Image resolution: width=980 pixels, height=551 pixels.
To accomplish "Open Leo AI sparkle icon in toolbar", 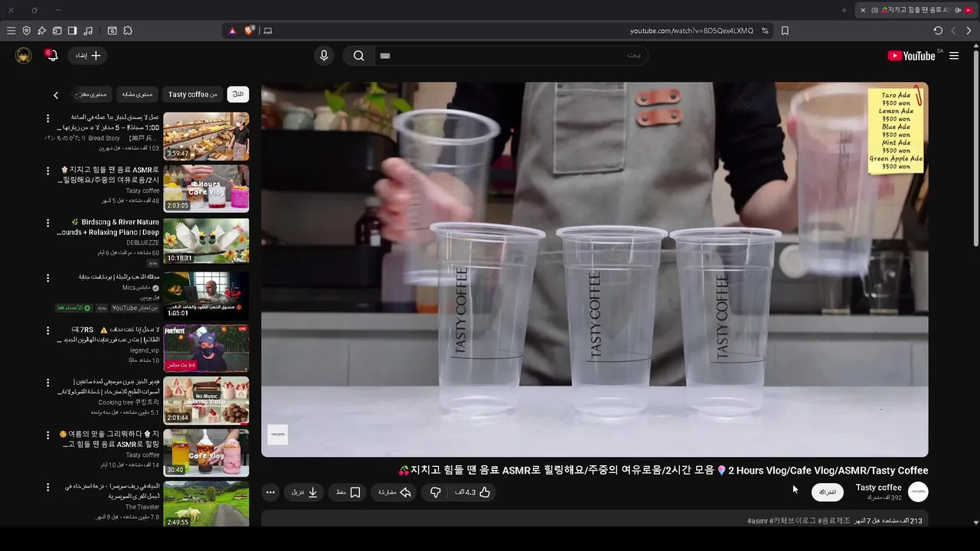I will (41, 31).
